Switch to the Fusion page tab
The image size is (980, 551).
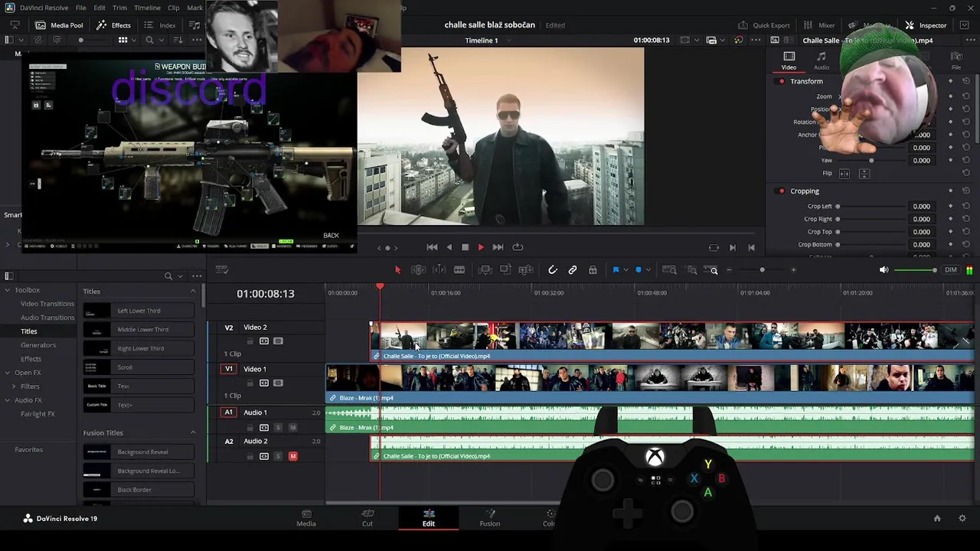pyautogui.click(x=490, y=518)
